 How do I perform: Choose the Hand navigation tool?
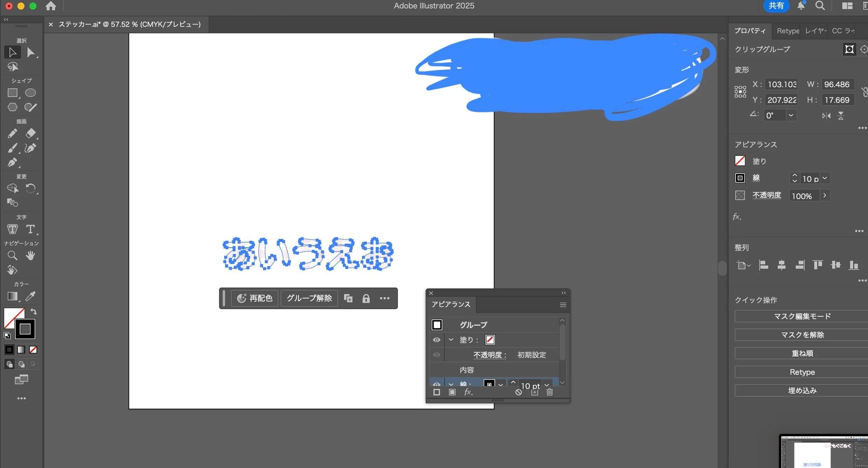click(x=30, y=256)
